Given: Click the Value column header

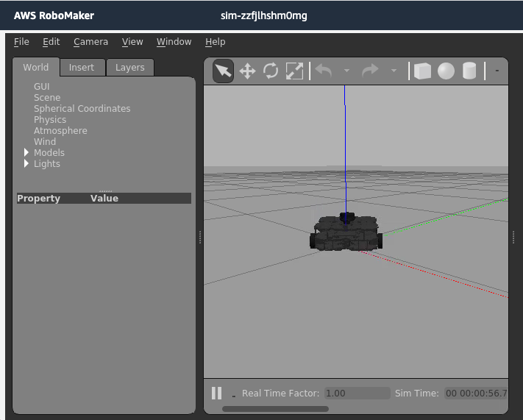Looking at the screenshot, I should pos(104,198).
